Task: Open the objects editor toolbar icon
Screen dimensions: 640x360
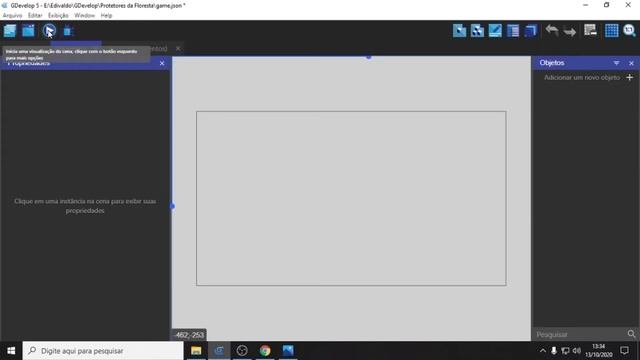Action: (x=459, y=31)
